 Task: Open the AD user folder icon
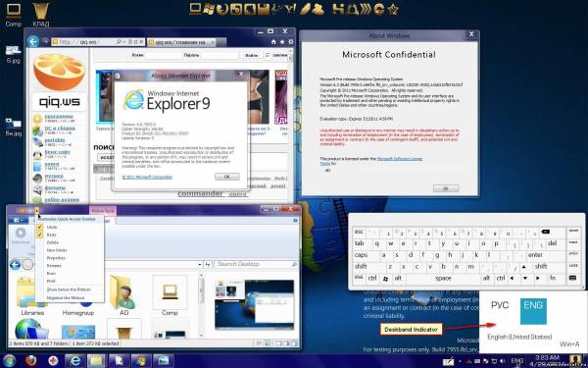click(x=123, y=296)
